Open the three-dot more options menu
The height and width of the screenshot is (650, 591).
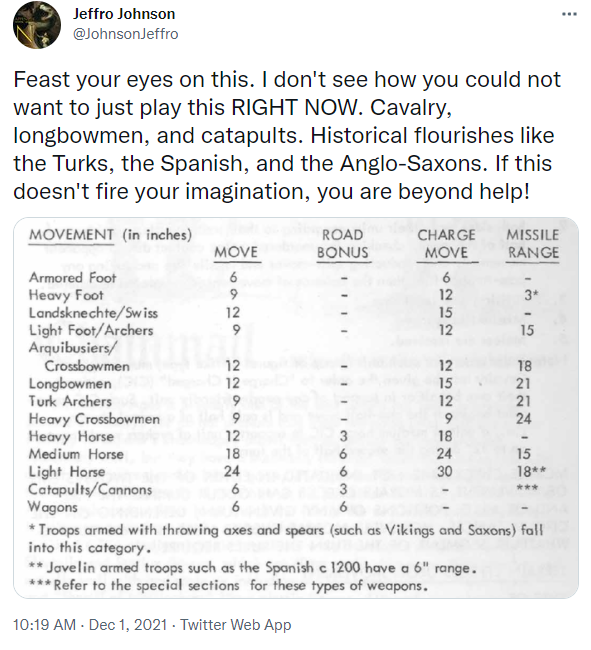[569, 15]
